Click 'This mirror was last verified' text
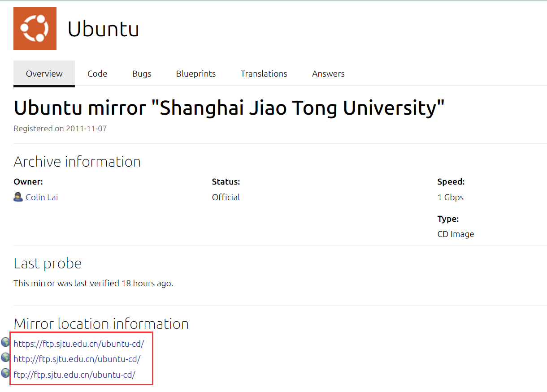This screenshot has height=392, width=547. (93, 283)
